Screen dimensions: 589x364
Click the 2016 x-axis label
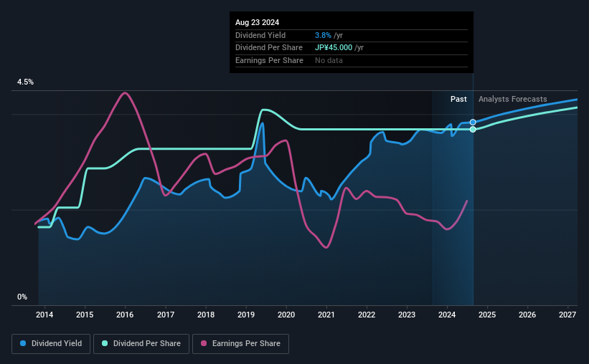coord(125,315)
